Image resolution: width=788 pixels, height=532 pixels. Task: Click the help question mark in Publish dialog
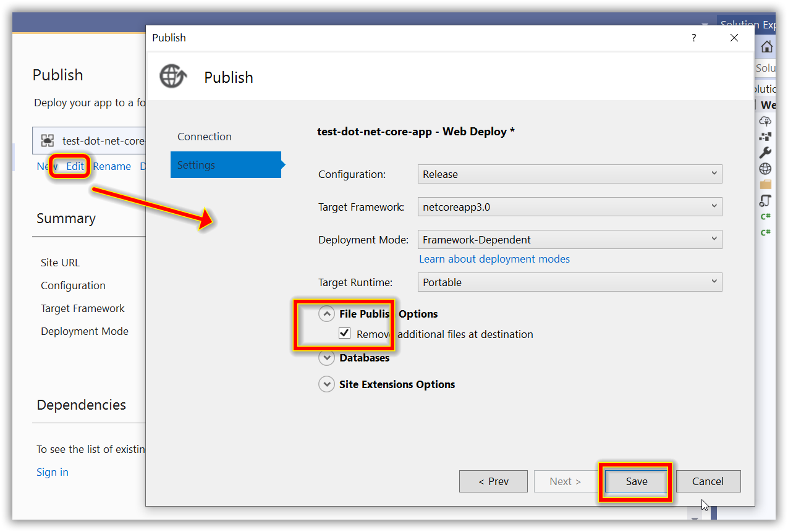(694, 38)
